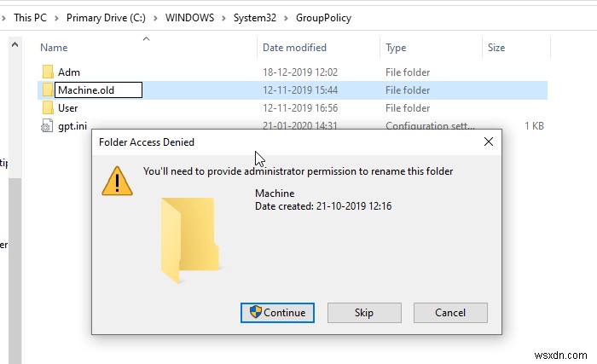Click the User folder icon

pyautogui.click(x=48, y=108)
